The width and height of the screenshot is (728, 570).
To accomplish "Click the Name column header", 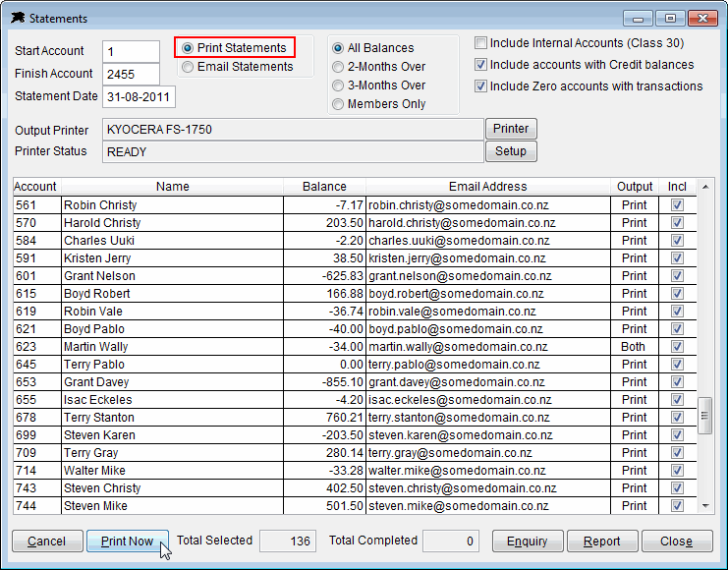I will (x=172, y=187).
